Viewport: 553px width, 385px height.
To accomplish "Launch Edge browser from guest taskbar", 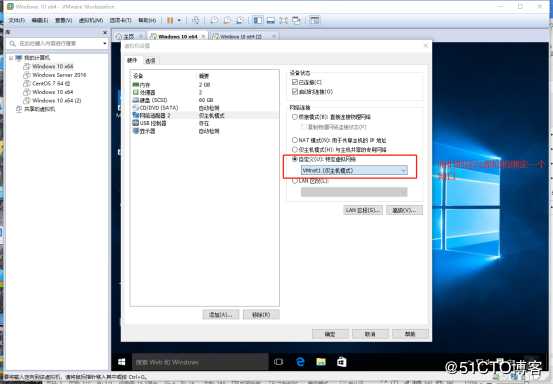I will point(300,362).
